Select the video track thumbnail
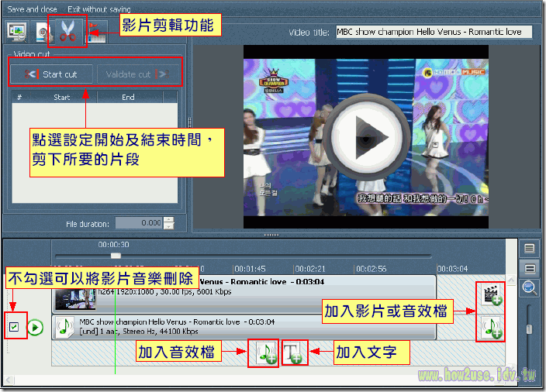The width and height of the screenshot is (546, 392). coord(74,299)
